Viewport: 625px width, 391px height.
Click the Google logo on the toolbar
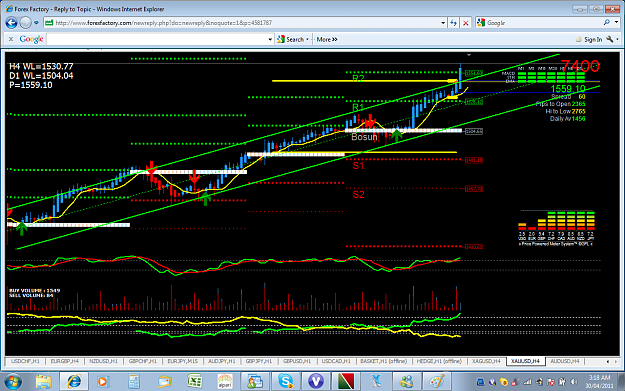(31, 39)
